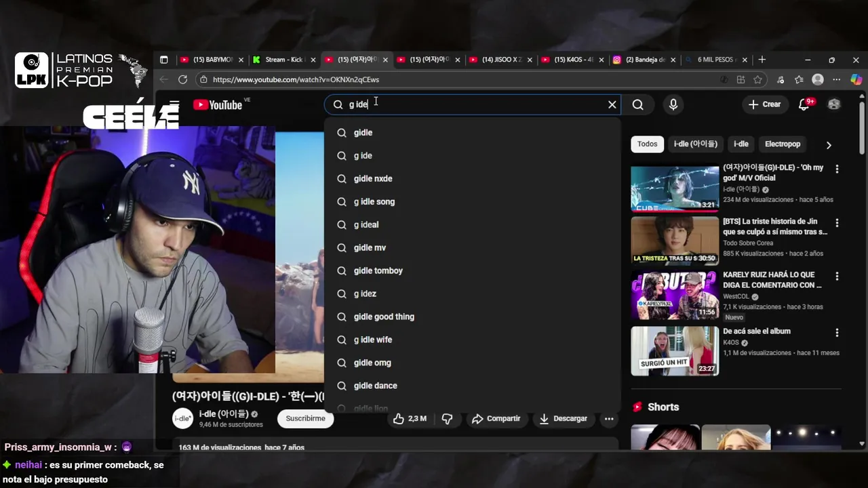Open the 'De acá sale el album' thumbnail
Image resolution: width=868 pixels, height=488 pixels.
click(x=675, y=350)
